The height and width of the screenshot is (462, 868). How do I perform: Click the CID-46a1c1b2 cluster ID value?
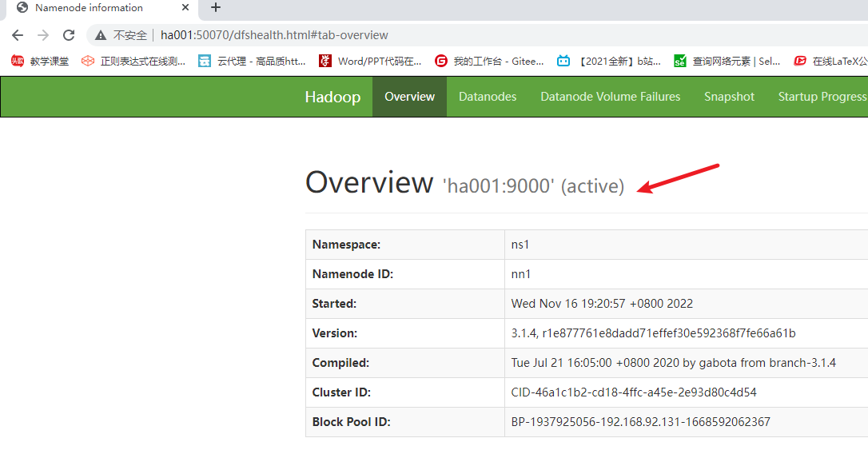tap(634, 392)
